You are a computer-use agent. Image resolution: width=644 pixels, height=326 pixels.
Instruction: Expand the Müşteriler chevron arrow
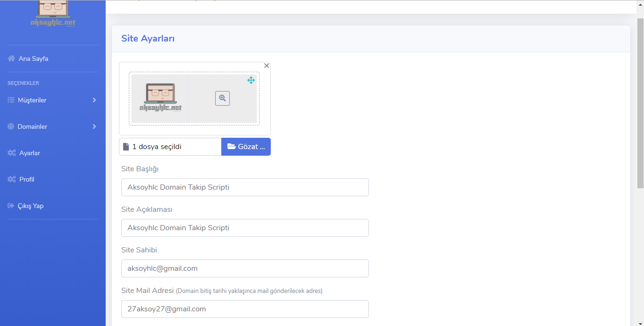coord(94,100)
